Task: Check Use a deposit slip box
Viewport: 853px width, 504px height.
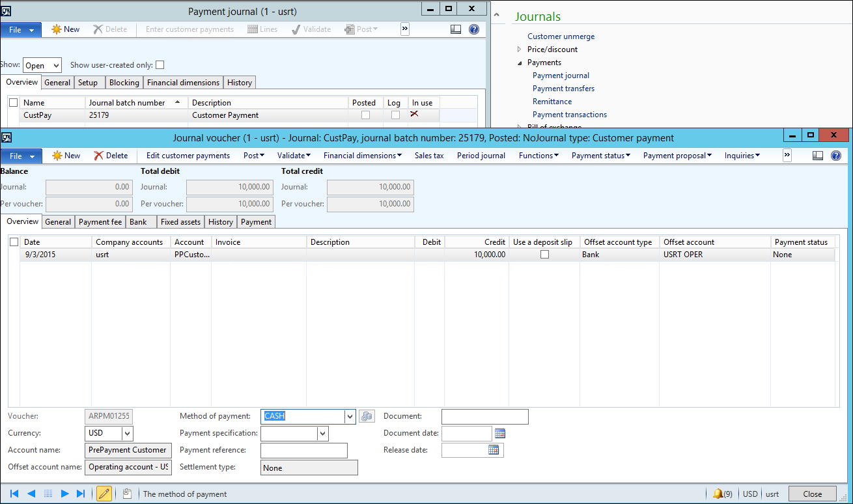Action: coord(544,255)
